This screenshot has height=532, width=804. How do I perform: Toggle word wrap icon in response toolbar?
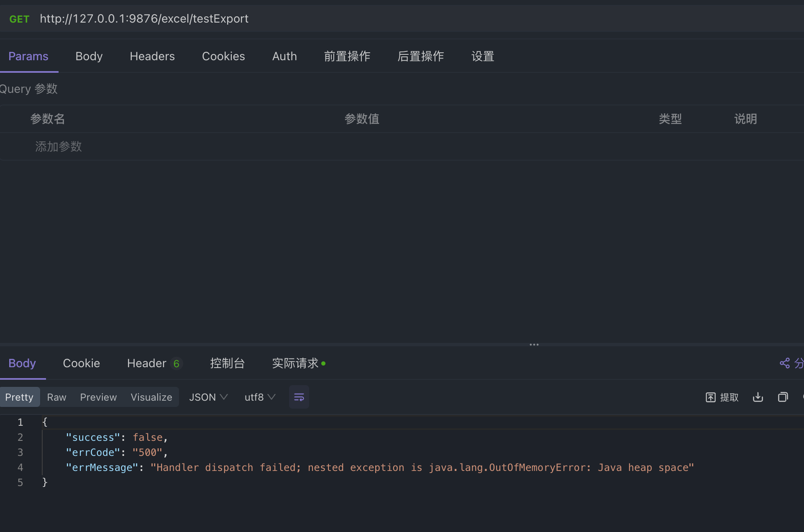click(x=299, y=397)
